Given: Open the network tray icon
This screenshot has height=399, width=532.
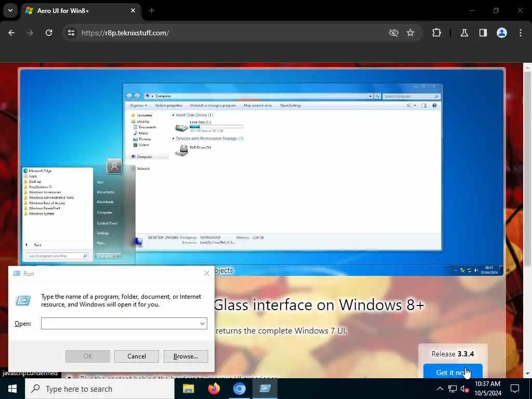Looking at the screenshot, I should pos(453,389).
